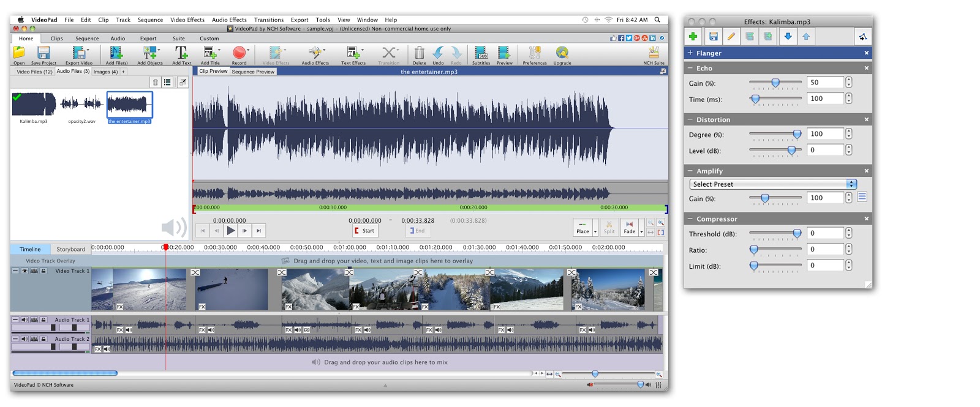
Task: Open the Audio Effects toolbar icon
Action: pos(315,53)
